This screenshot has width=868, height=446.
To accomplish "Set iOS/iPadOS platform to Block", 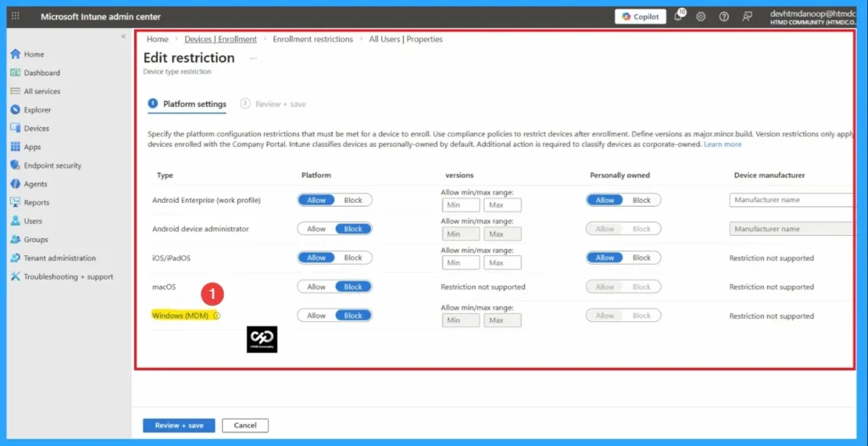I will [353, 258].
